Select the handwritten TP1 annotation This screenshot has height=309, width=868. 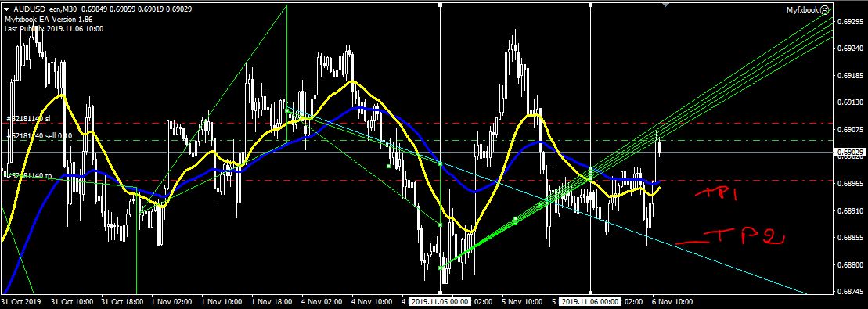[717, 193]
